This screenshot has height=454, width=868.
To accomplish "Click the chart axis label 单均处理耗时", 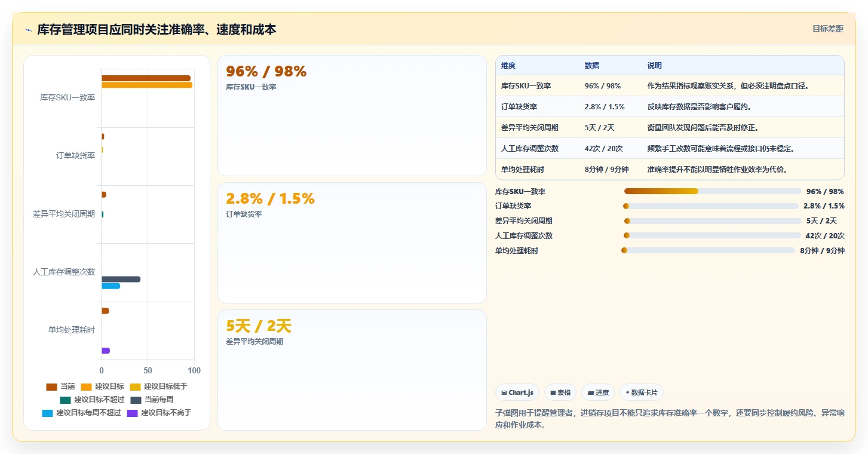I will [x=72, y=330].
